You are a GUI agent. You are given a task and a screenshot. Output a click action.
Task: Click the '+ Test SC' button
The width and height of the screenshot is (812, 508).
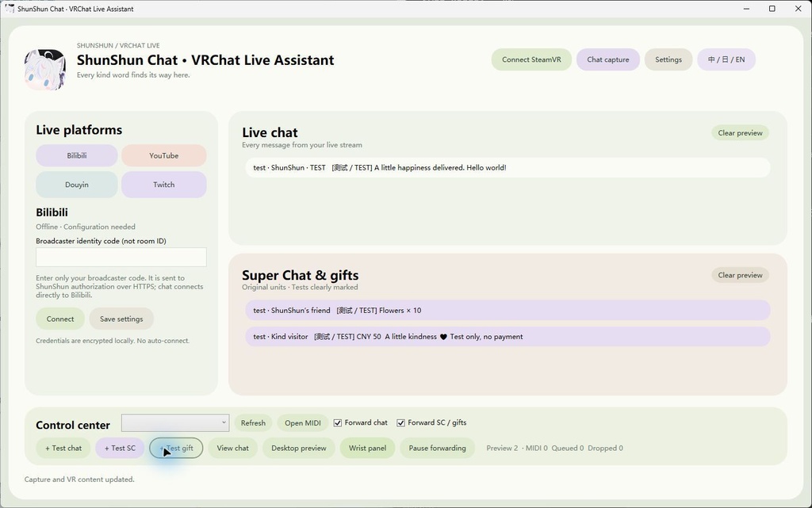pos(120,448)
